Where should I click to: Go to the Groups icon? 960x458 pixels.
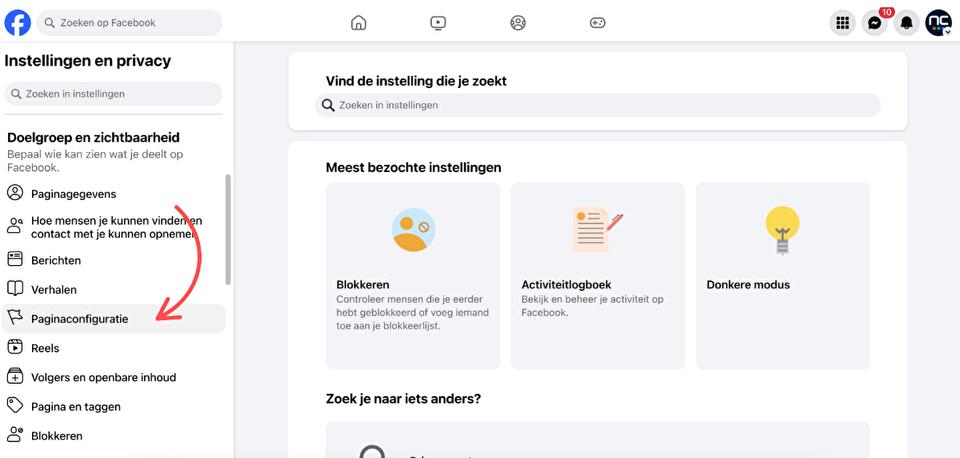(x=518, y=23)
